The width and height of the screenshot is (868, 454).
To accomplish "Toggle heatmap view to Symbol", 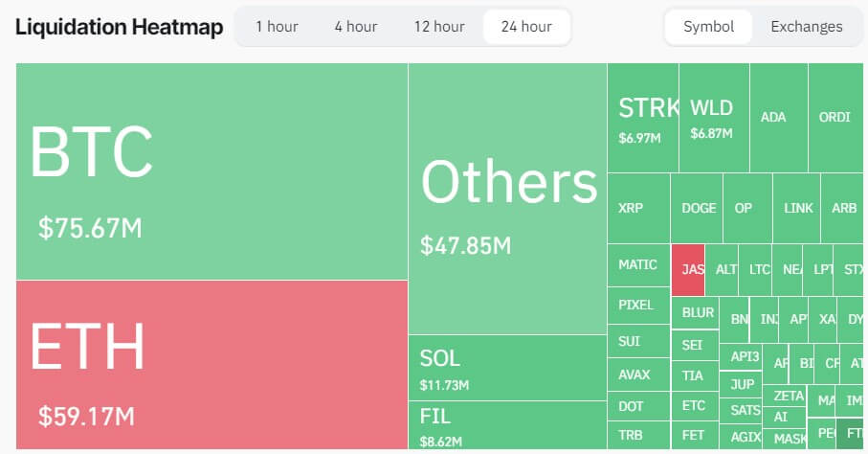I will pyautogui.click(x=708, y=27).
